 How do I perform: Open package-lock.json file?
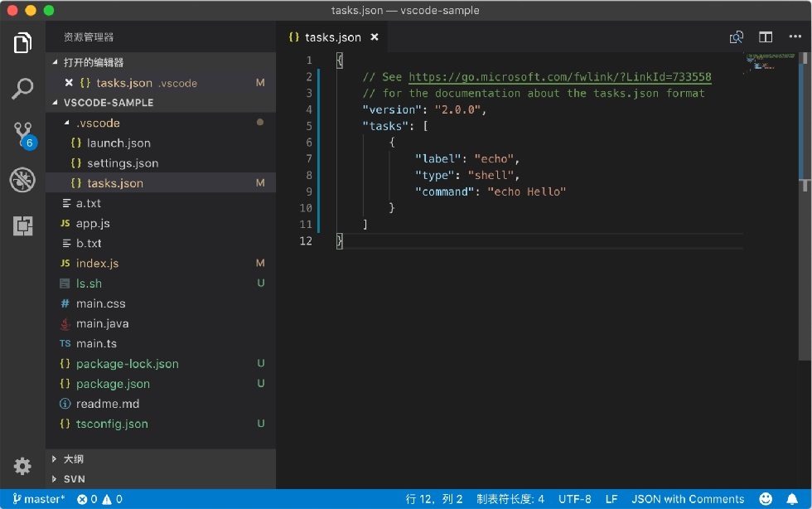click(x=161, y=364)
